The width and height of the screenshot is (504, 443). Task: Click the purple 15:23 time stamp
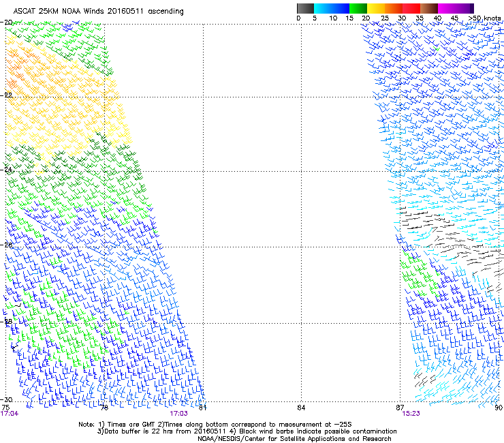(411, 414)
